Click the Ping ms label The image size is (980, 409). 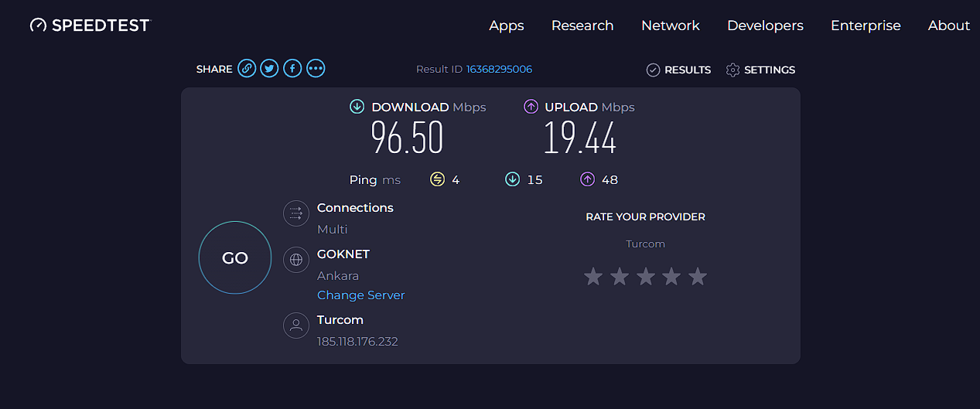(375, 180)
